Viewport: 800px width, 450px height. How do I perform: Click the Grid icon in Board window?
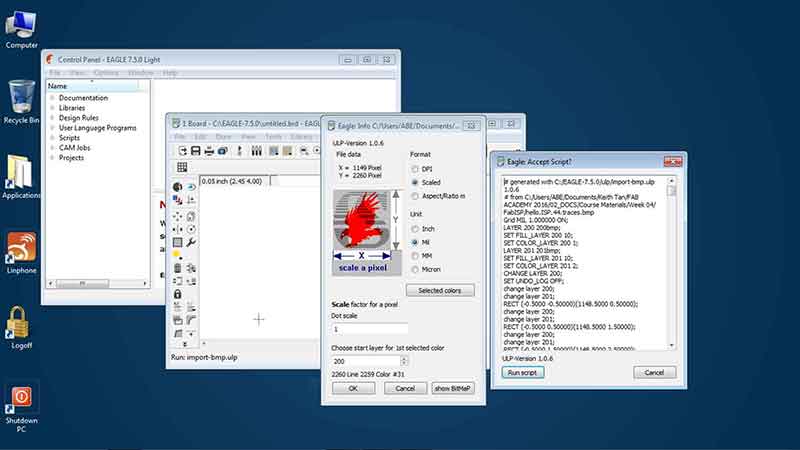coord(182,167)
